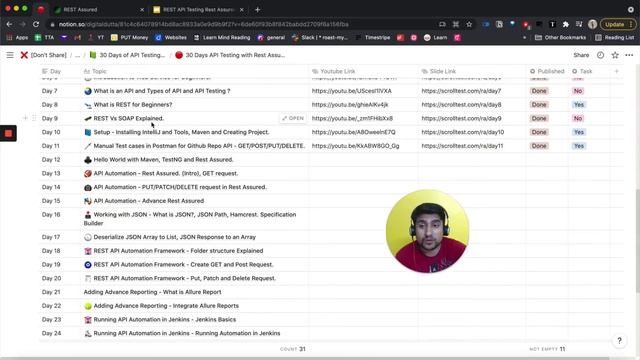Screen dimensions: 640x360
Task: Open the Timestripe bookmark
Action: 373,38
